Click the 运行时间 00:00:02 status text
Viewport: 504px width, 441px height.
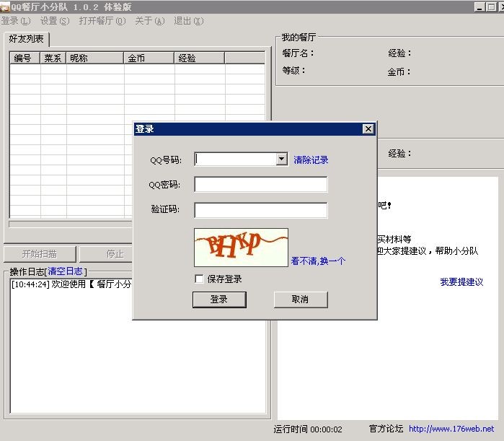[308, 429]
